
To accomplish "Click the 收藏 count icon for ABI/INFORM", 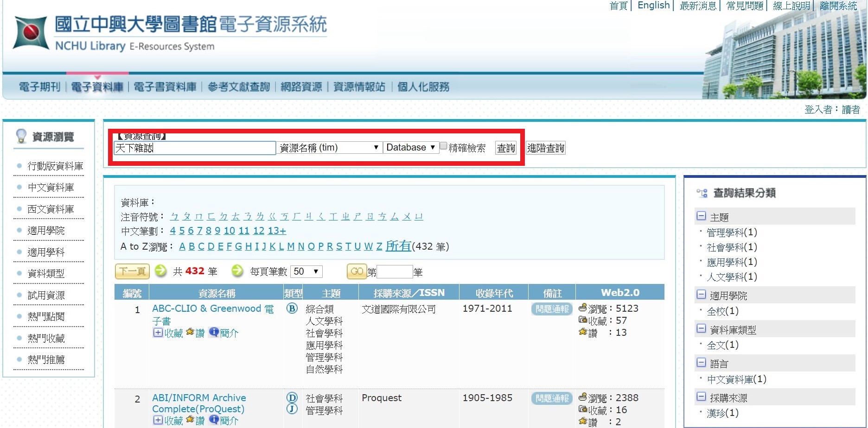I will click(583, 409).
